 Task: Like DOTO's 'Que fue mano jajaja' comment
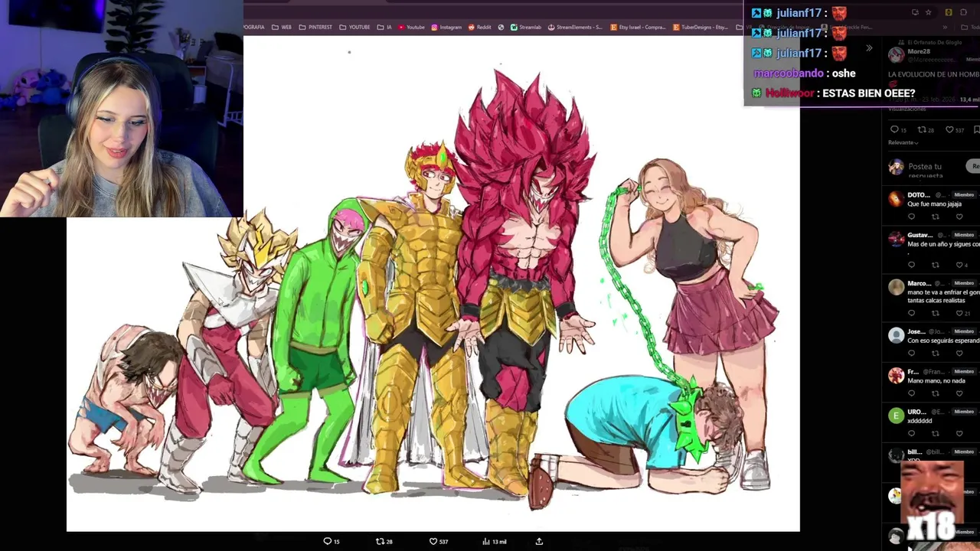[959, 217]
